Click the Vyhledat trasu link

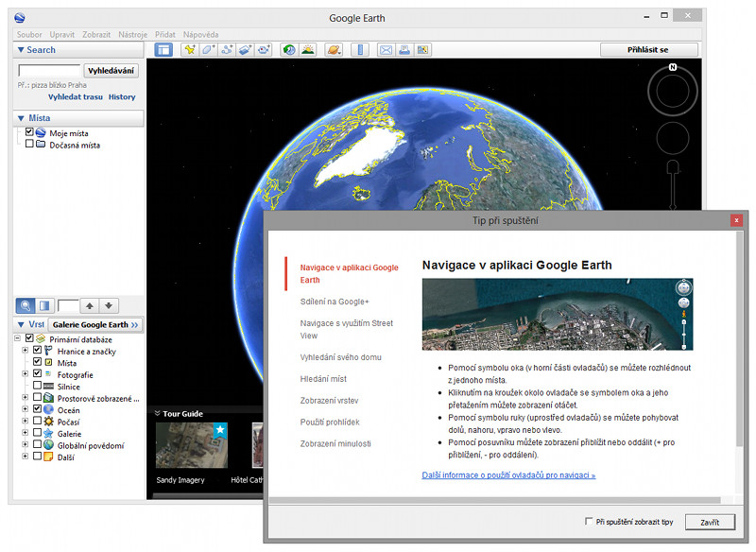point(76,97)
